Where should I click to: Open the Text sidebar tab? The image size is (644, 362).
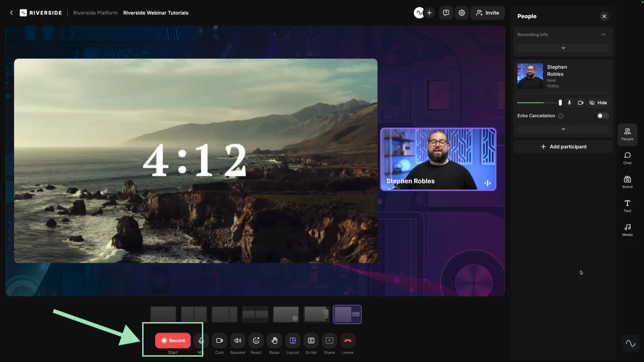(x=627, y=206)
